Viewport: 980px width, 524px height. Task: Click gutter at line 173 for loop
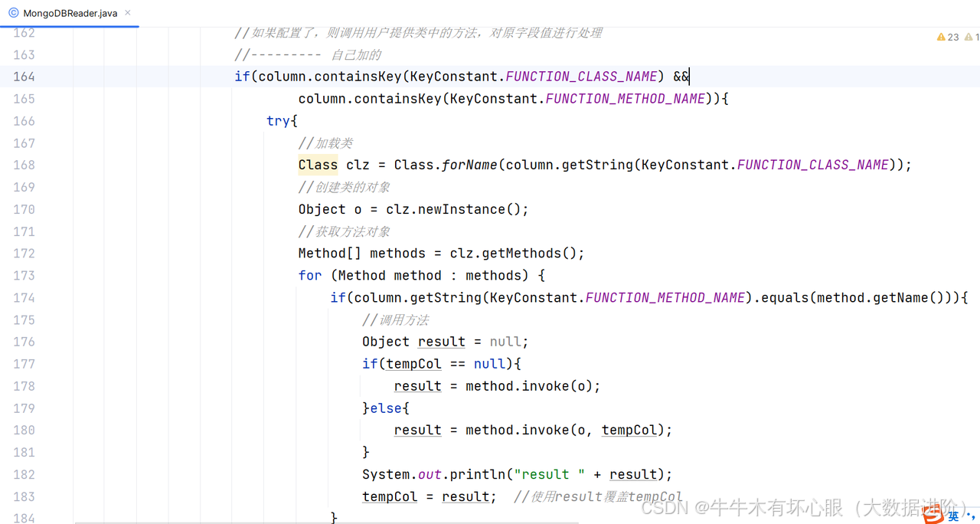pyautogui.click(x=24, y=276)
